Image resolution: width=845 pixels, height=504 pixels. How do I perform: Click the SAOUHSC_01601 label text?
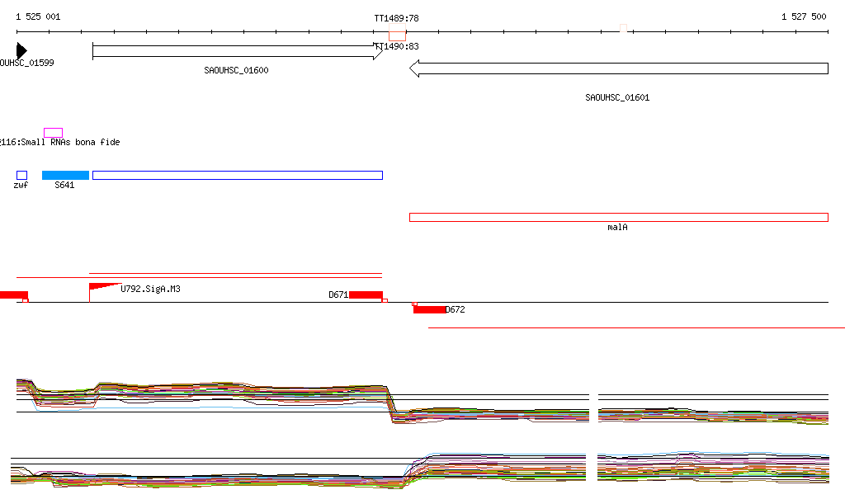pos(617,97)
